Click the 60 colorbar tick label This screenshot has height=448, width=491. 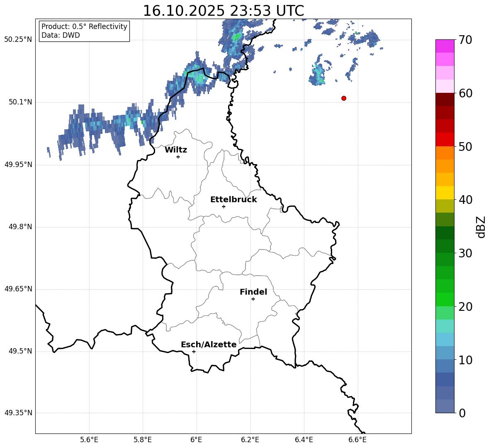point(465,93)
